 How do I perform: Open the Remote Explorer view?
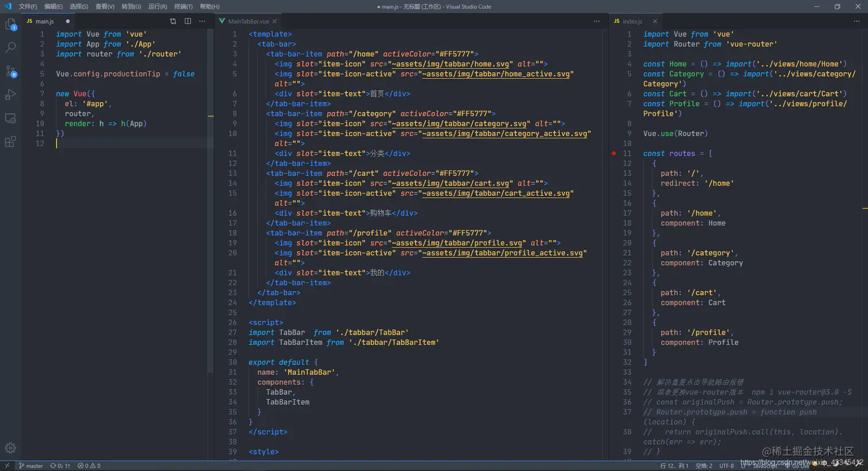click(x=10, y=118)
